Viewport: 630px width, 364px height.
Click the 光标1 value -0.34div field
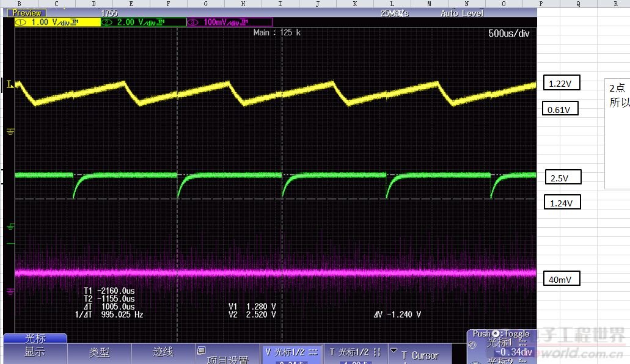pyautogui.click(x=513, y=352)
